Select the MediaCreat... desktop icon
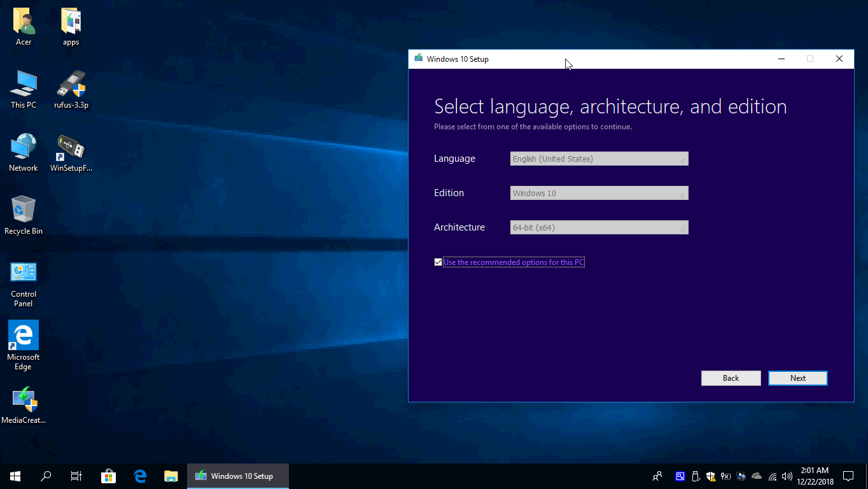Viewport: 868px width, 489px height. 24,406
